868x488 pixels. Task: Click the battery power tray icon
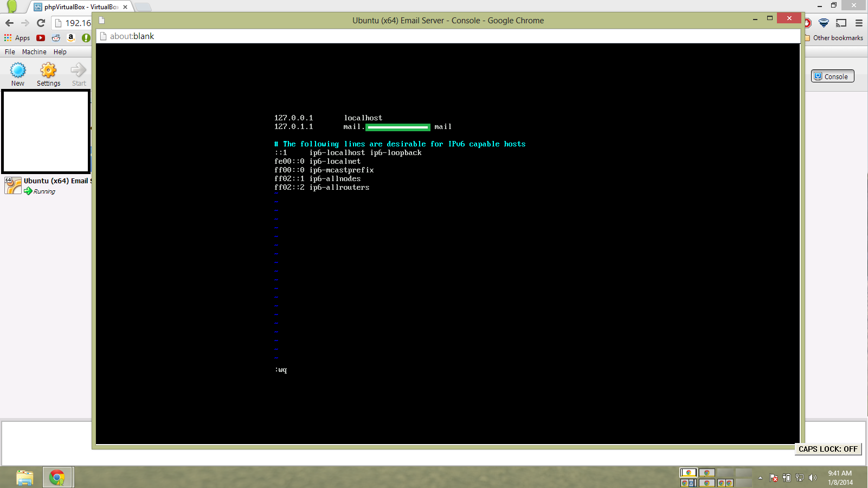click(x=787, y=478)
